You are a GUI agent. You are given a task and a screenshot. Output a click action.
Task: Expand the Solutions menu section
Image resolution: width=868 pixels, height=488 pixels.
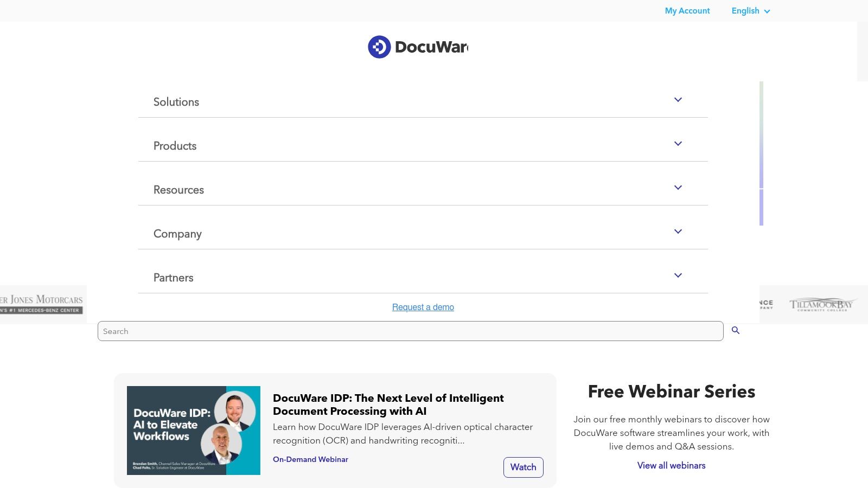point(678,100)
